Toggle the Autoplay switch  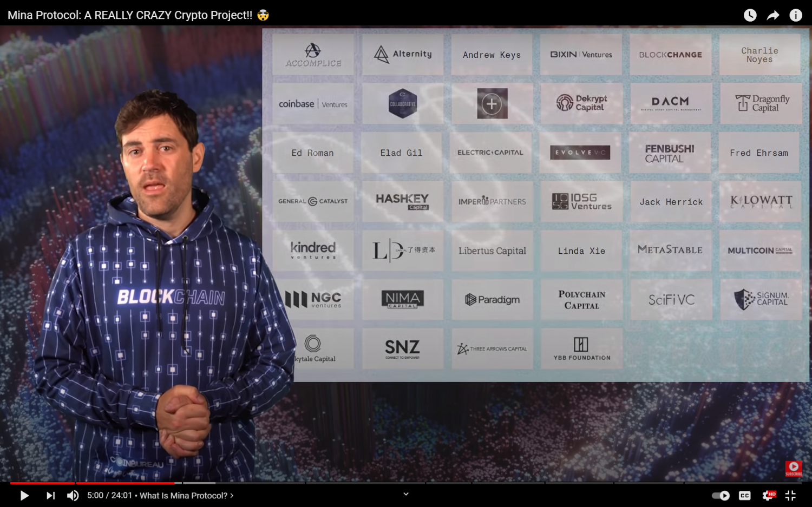721,496
